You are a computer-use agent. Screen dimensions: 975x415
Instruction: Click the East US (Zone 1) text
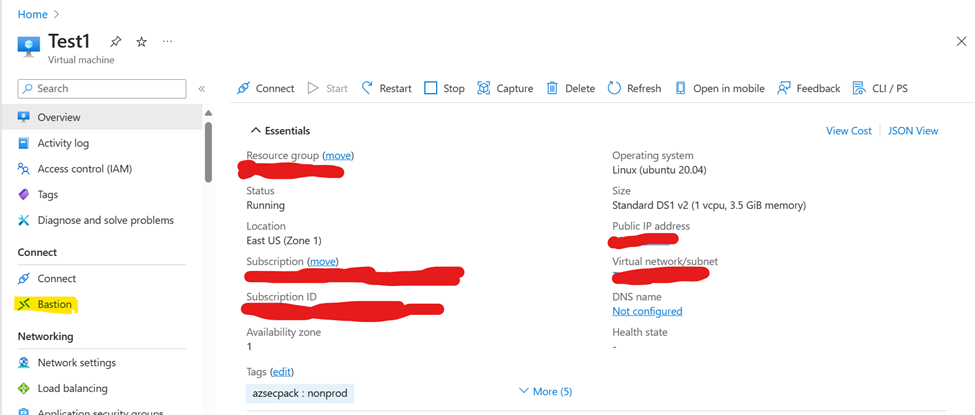[284, 240]
